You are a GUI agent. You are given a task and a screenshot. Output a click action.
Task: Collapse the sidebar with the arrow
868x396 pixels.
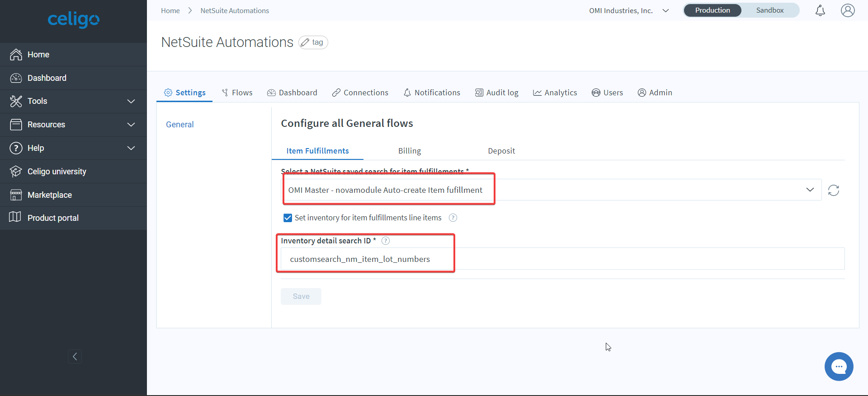pyautogui.click(x=75, y=357)
